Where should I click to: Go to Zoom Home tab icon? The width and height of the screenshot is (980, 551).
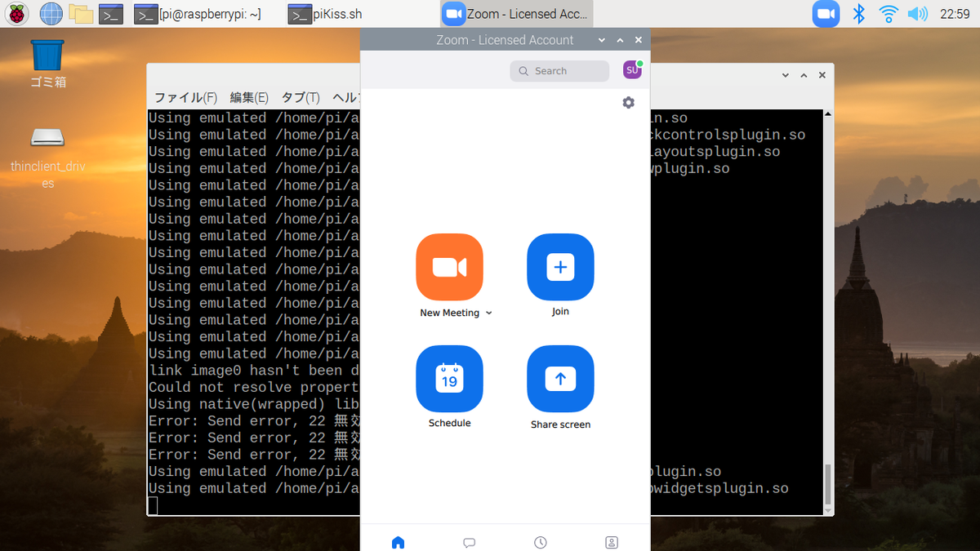pos(398,542)
